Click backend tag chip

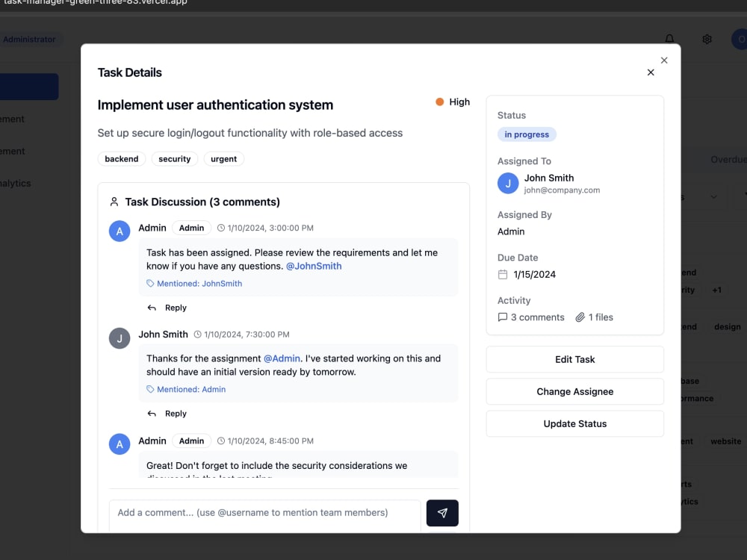click(x=122, y=159)
